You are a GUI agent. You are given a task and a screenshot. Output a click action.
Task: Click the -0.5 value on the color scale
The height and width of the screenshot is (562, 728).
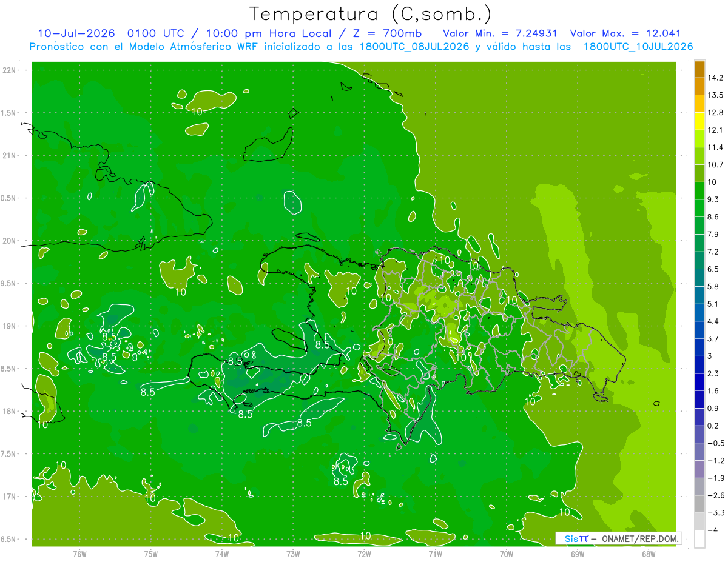pyautogui.click(x=715, y=443)
